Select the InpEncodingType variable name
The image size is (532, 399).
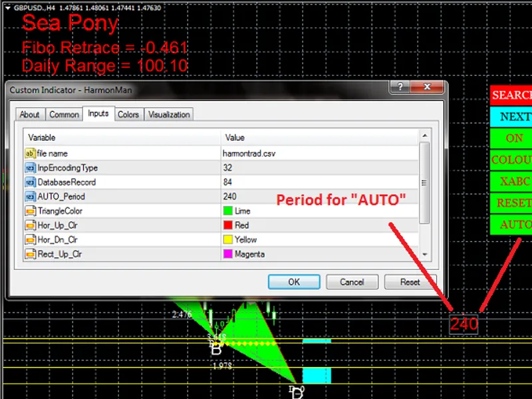pos(68,168)
